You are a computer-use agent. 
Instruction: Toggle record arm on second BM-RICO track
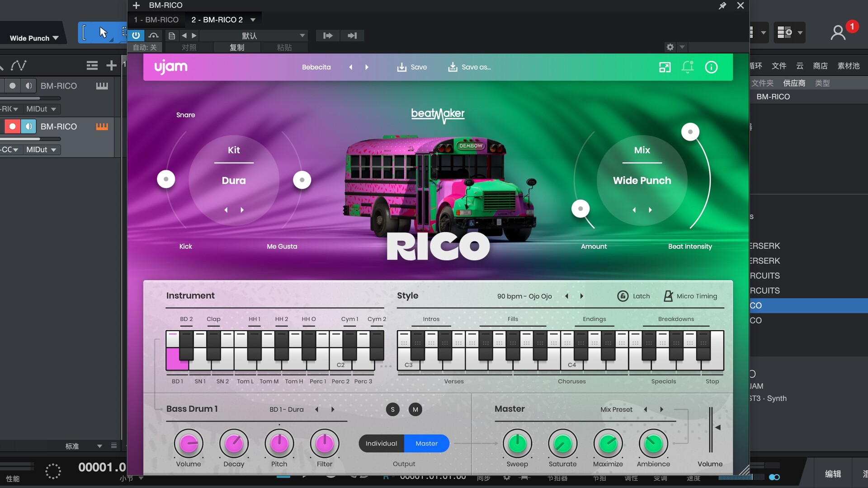click(x=12, y=127)
